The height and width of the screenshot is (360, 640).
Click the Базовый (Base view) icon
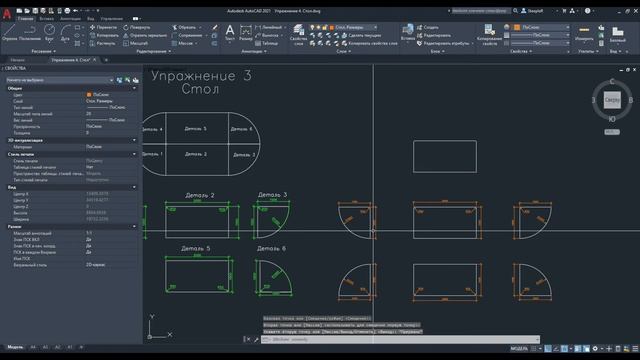(618, 34)
